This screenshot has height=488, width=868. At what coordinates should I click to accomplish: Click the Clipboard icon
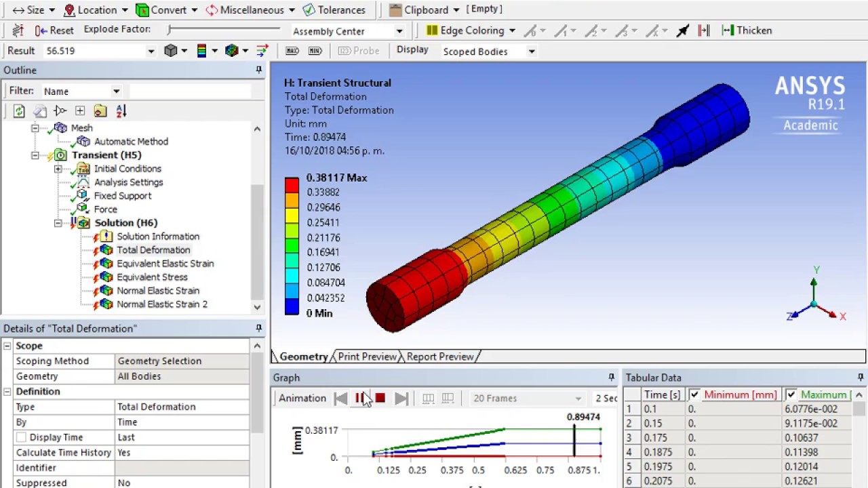pos(395,10)
